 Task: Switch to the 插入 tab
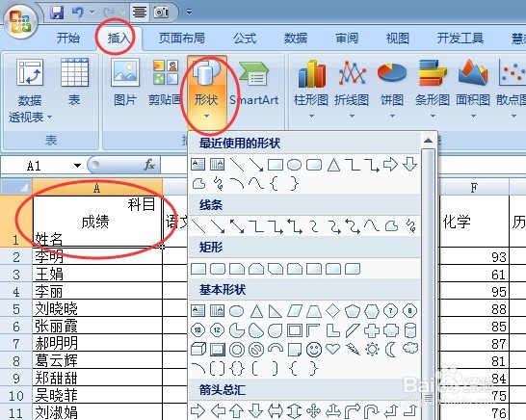118,38
